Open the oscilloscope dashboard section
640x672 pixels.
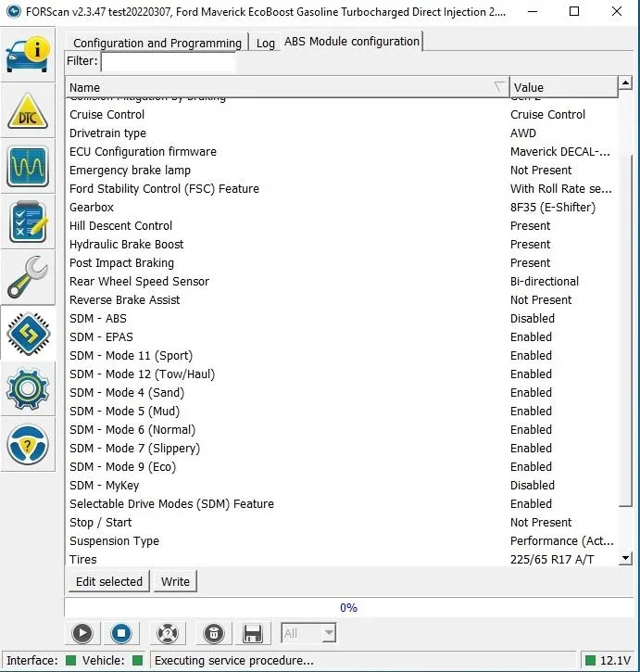click(28, 166)
